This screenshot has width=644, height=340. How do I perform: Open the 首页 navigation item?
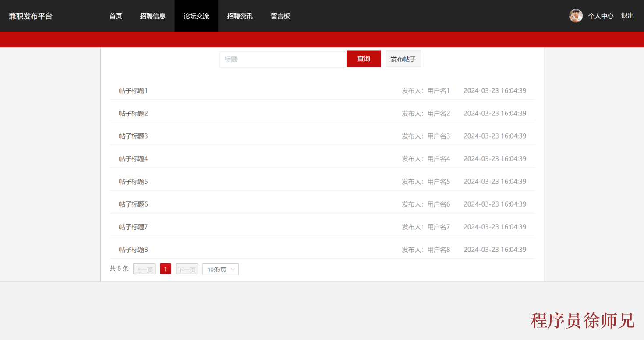click(x=115, y=16)
